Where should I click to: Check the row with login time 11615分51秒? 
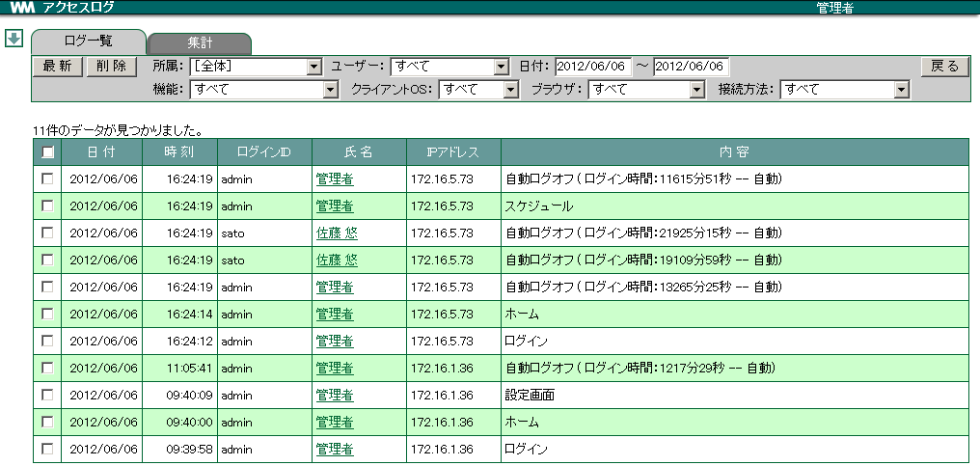point(47,178)
